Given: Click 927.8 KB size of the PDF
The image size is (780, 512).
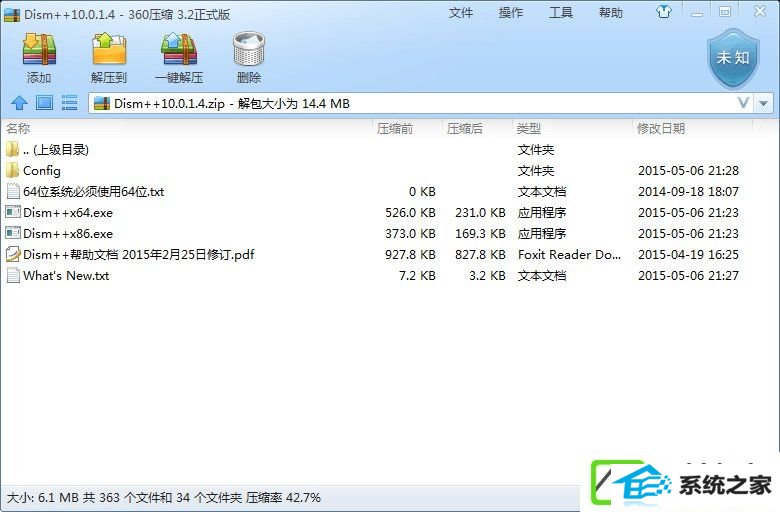Looking at the screenshot, I should (410, 254).
